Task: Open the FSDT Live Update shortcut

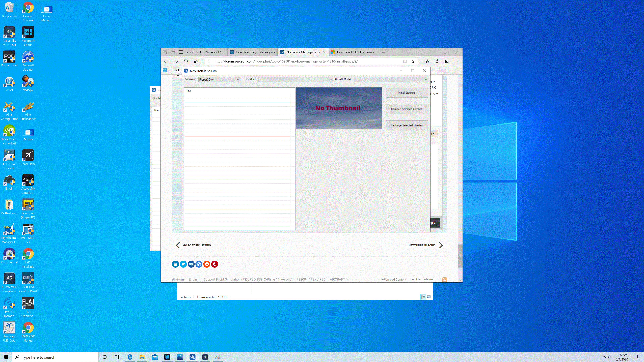Action: [x=9, y=160]
